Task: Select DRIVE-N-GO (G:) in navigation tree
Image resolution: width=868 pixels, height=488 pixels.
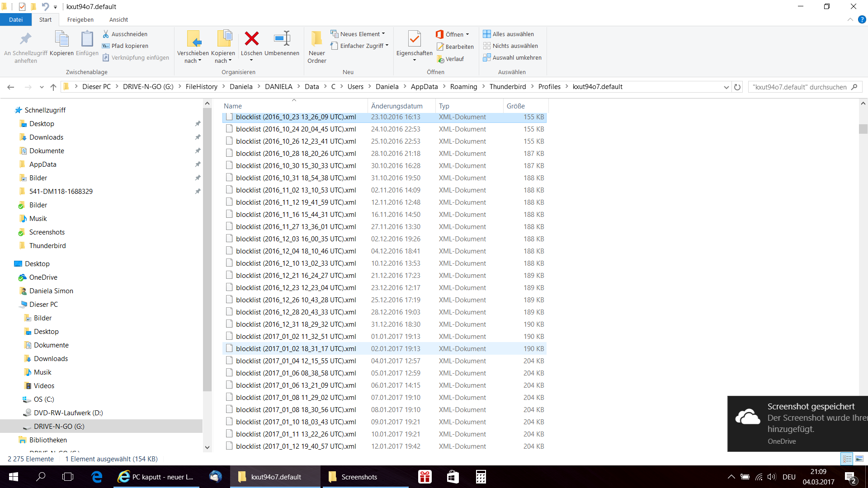Action: pyautogui.click(x=59, y=426)
